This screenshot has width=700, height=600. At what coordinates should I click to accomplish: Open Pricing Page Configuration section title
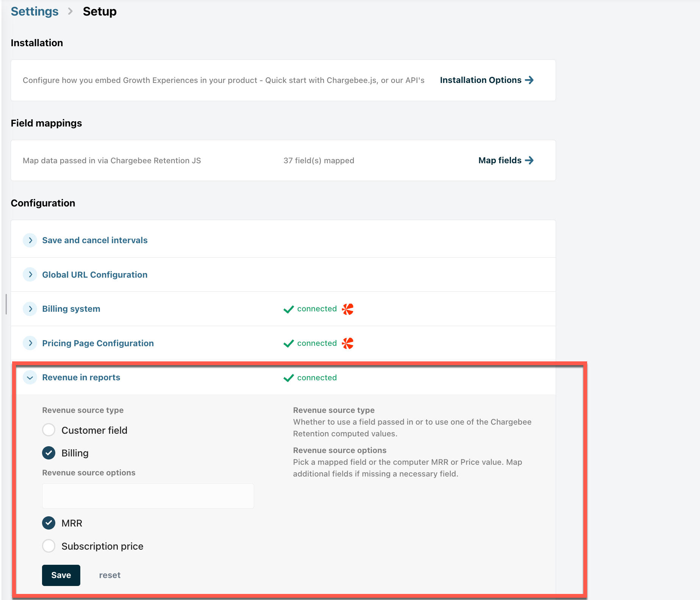98,343
